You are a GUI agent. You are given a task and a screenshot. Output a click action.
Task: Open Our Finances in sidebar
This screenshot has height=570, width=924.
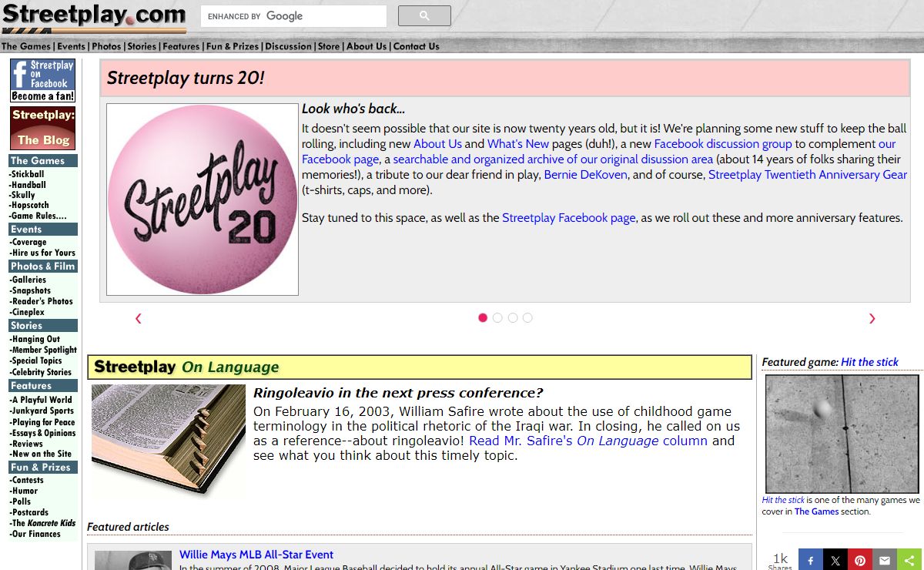35,534
